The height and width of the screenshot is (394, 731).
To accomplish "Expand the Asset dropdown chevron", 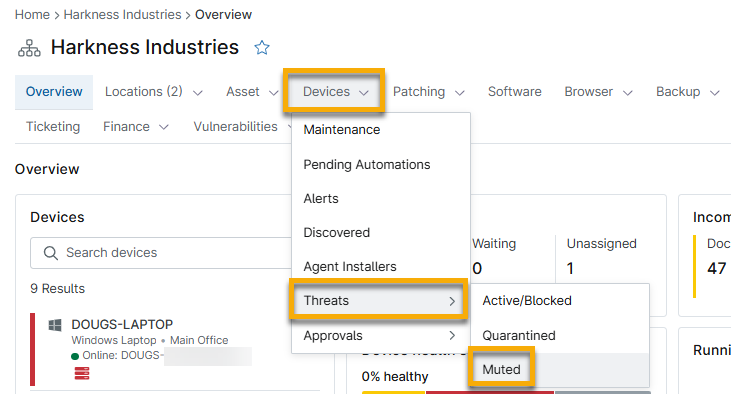I will [x=273, y=93].
